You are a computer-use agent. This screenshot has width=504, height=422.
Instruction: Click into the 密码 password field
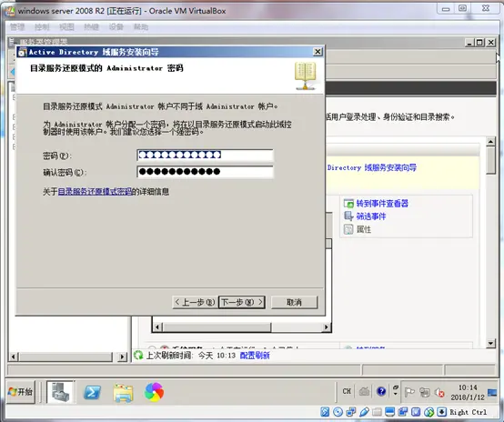click(x=205, y=155)
